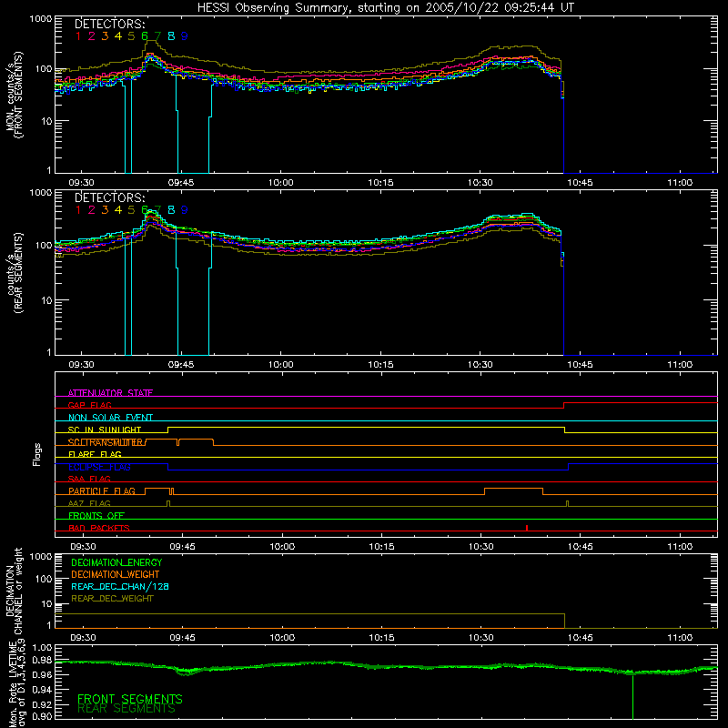This screenshot has width=728, height=728.
Task: Click the green livetime dropout spike near 10:53
Action: (x=632, y=696)
